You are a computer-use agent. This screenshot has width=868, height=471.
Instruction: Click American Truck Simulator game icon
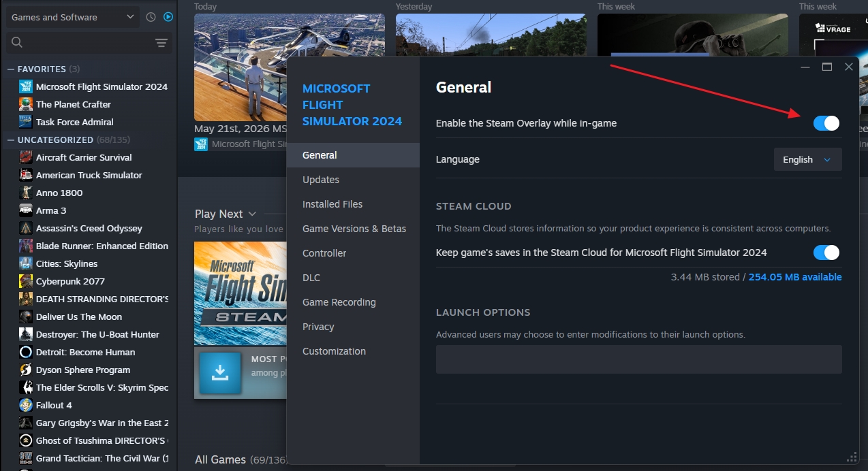pos(25,175)
